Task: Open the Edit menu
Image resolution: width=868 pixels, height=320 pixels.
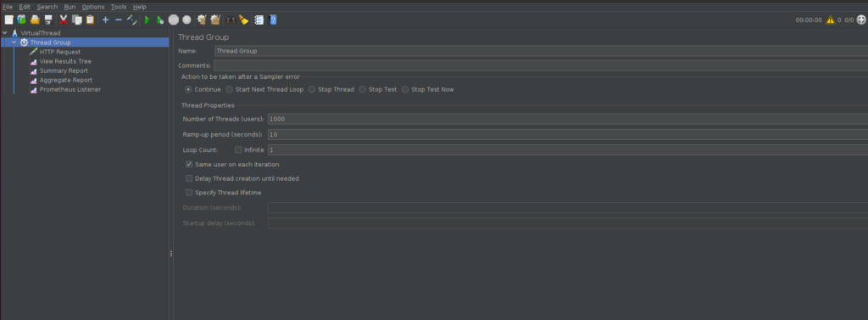Action: tap(25, 7)
